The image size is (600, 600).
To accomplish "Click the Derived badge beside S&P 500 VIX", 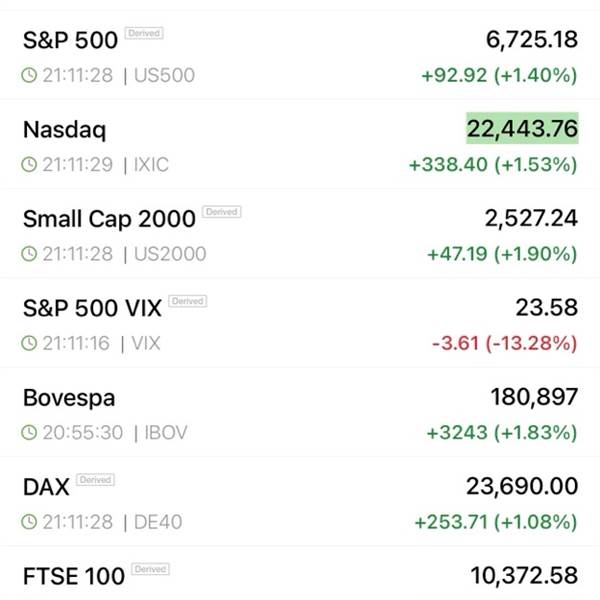I will click(x=187, y=301).
